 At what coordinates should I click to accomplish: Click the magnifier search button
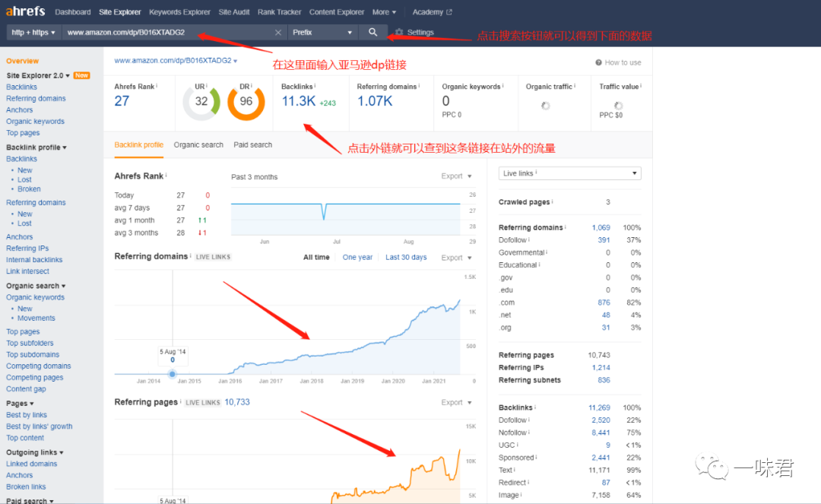[372, 32]
